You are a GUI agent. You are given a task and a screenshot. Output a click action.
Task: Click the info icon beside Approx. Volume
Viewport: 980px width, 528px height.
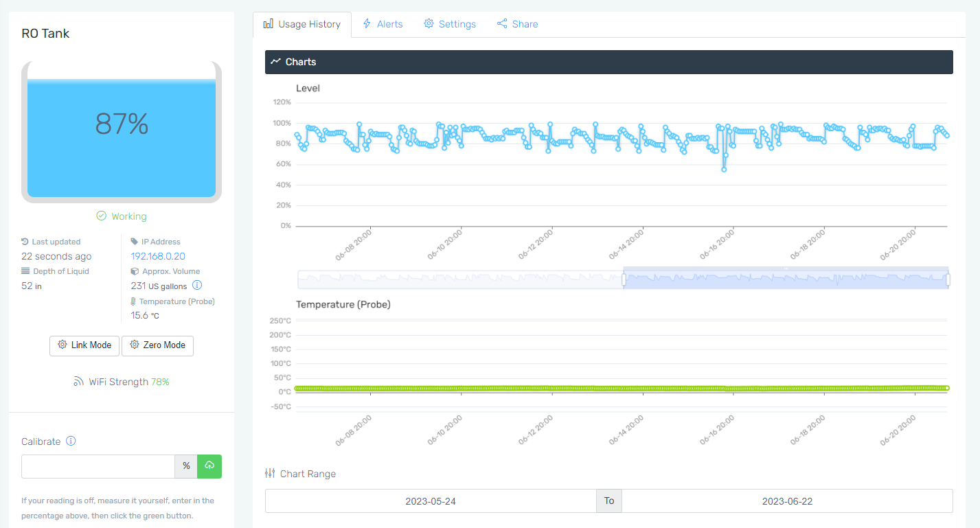click(x=197, y=285)
